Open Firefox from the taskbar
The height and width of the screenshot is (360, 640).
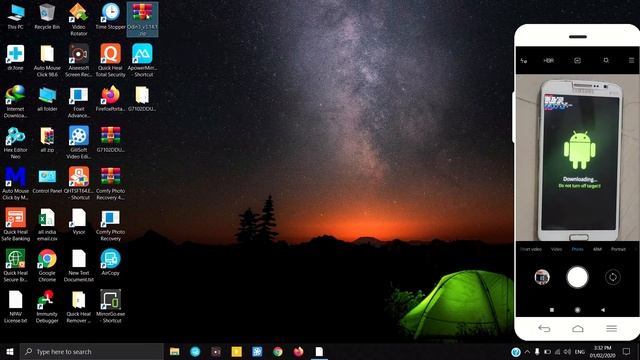[298, 351]
